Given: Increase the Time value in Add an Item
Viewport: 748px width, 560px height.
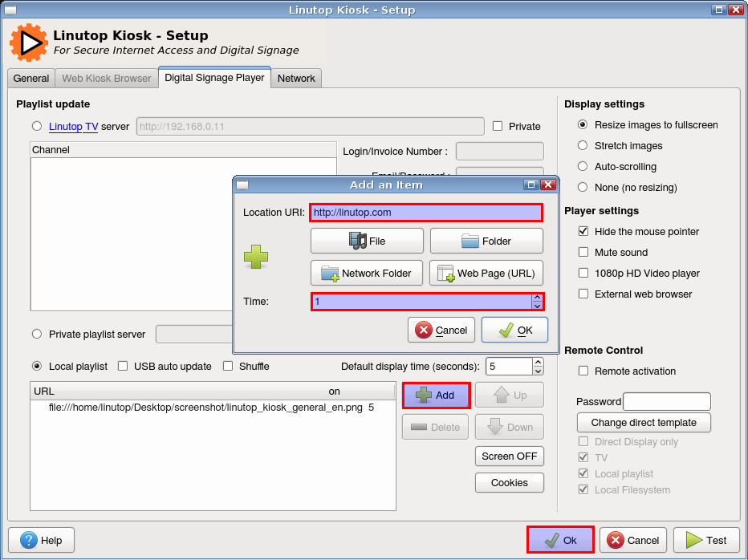Looking at the screenshot, I should 537,298.
